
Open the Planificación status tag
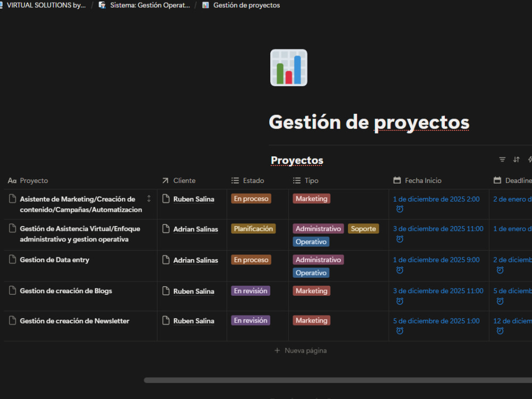pyautogui.click(x=253, y=229)
